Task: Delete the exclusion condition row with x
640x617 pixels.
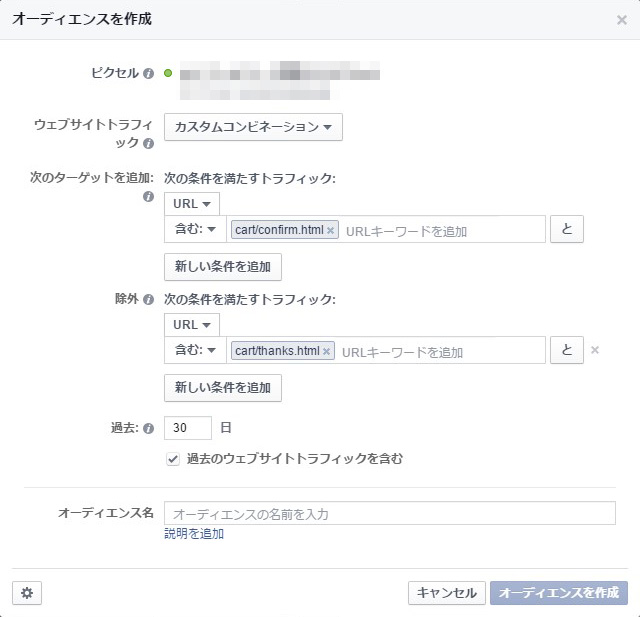Action: coord(595,350)
